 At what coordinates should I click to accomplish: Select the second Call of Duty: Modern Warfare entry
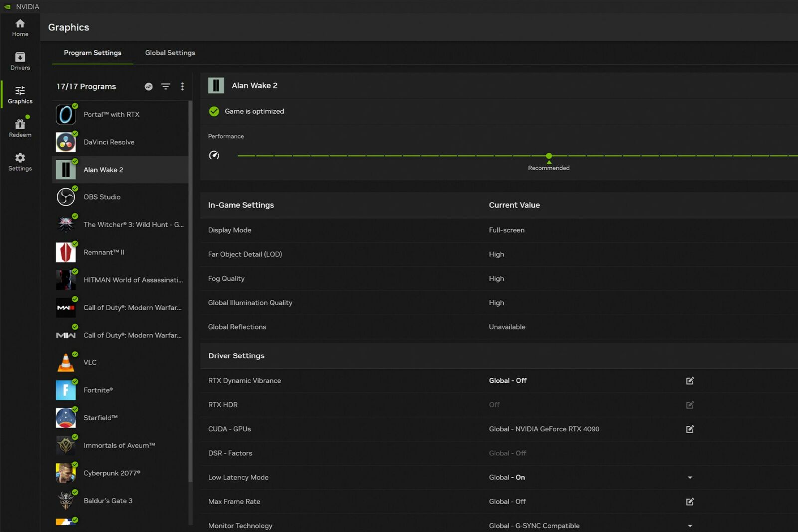(120, 335)
